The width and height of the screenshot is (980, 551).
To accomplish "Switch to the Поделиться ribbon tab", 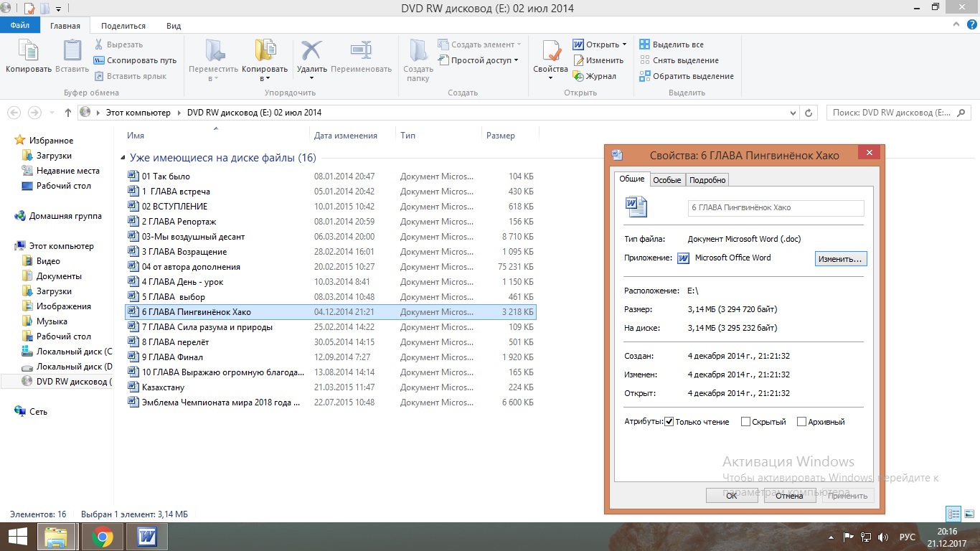I will coord(123,26).
